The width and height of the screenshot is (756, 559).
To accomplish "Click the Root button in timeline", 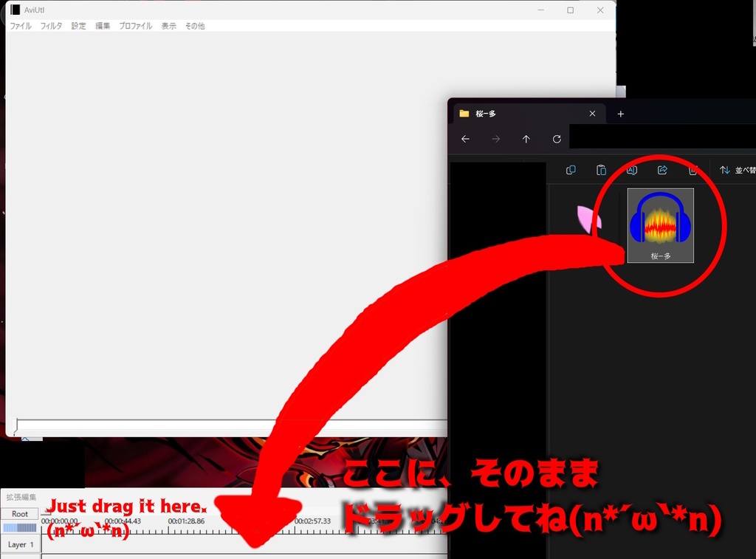I will [x=20, y=514].
